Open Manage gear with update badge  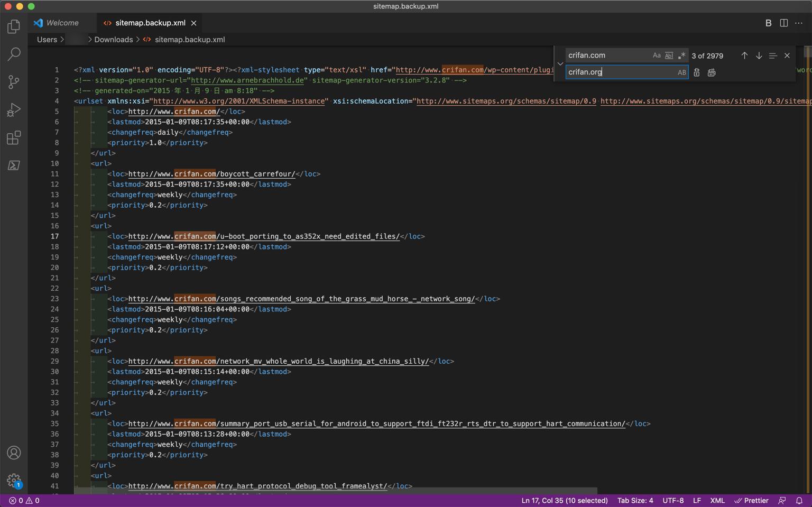click(14, 481)
